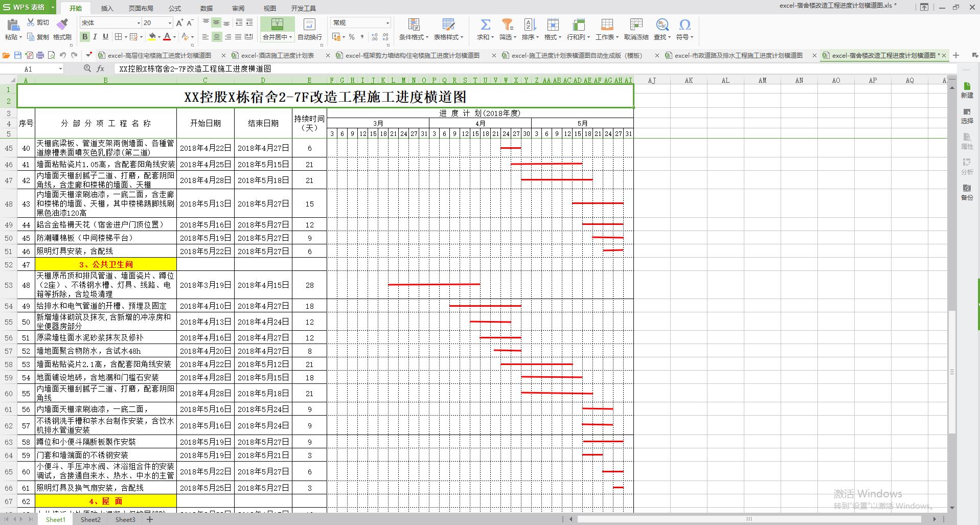
Task: Open the Filter (筛选) funnel tool
Action: click(507, 25)
